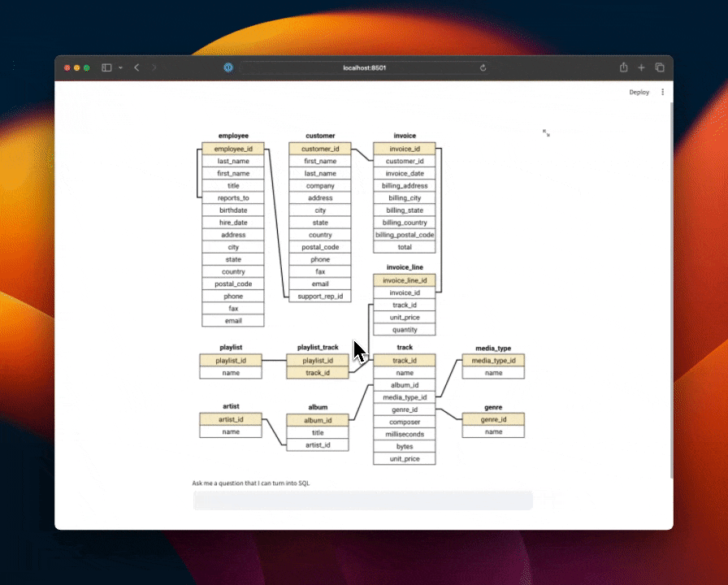Screen dimensions: 728x585
Task: Click the Share icon in the toolbar
Action: 622,67
